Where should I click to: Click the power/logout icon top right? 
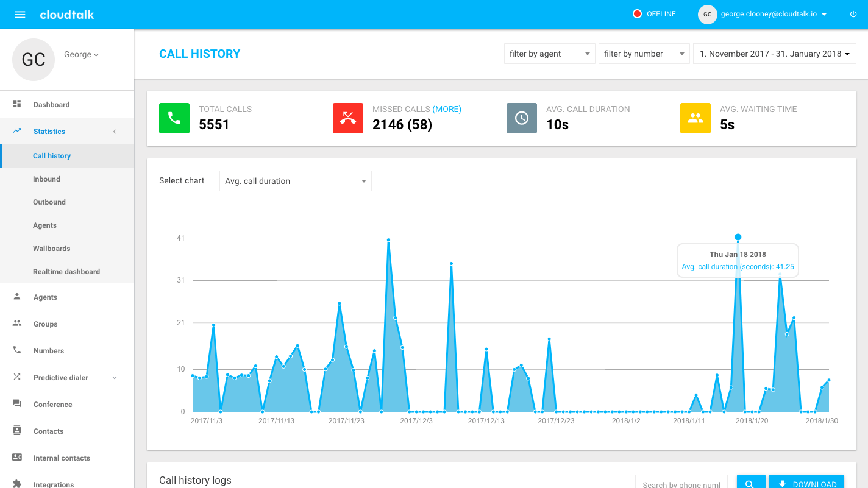coord(853,15)
